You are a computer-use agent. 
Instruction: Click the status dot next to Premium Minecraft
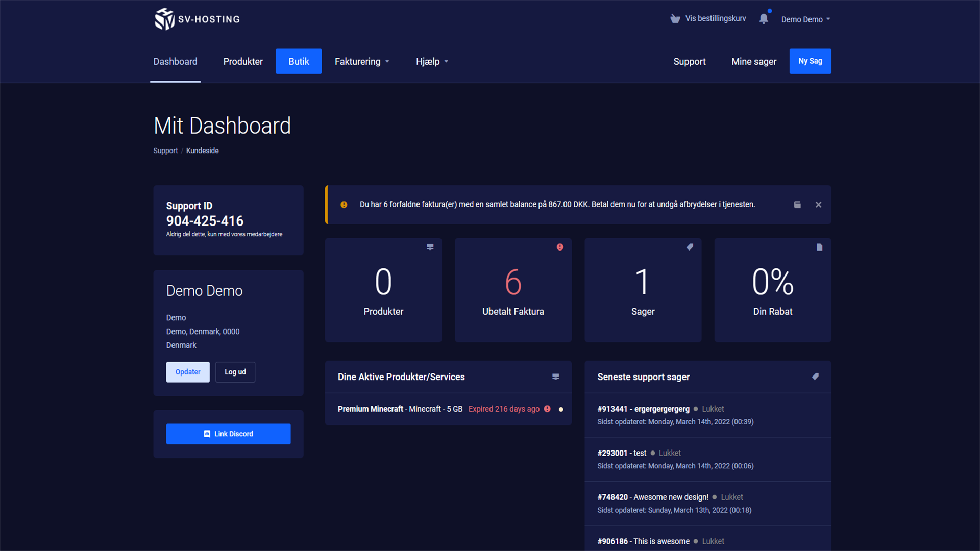point(561,409)
